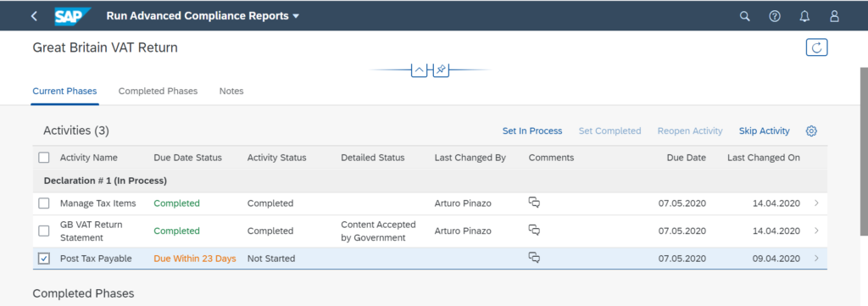Check the Manage Tax Items row checkbox
This screenshot has width=868, height=306.
44,203
